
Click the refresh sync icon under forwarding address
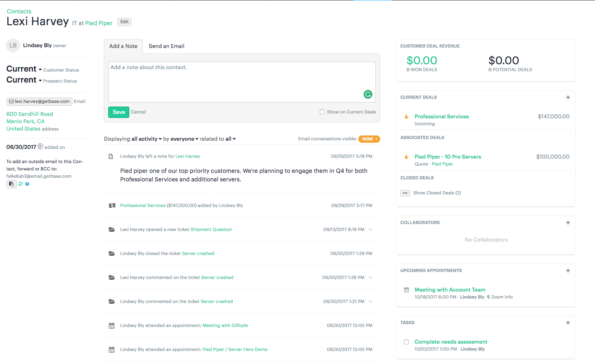(20, 184)
